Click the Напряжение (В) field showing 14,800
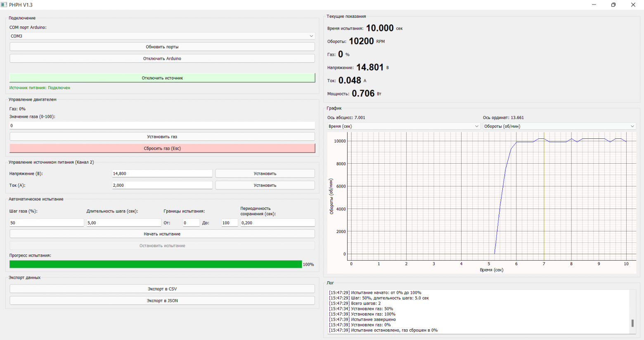 point(162,174)
